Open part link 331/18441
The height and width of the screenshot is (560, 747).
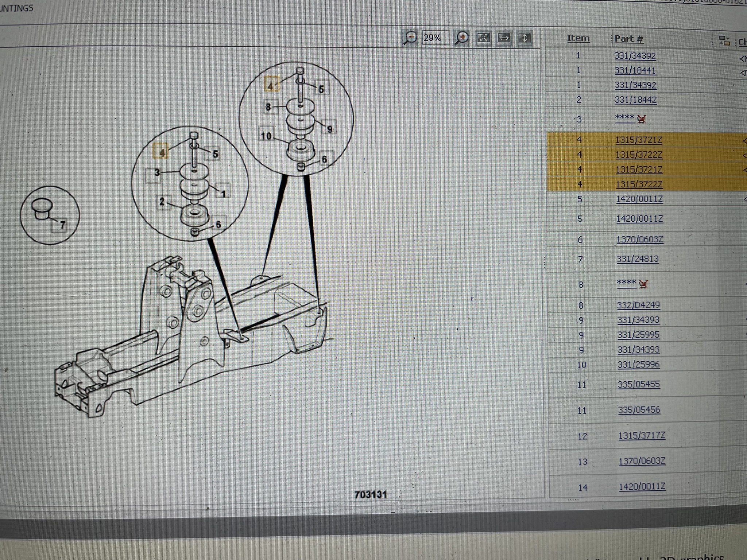point(635,71)
